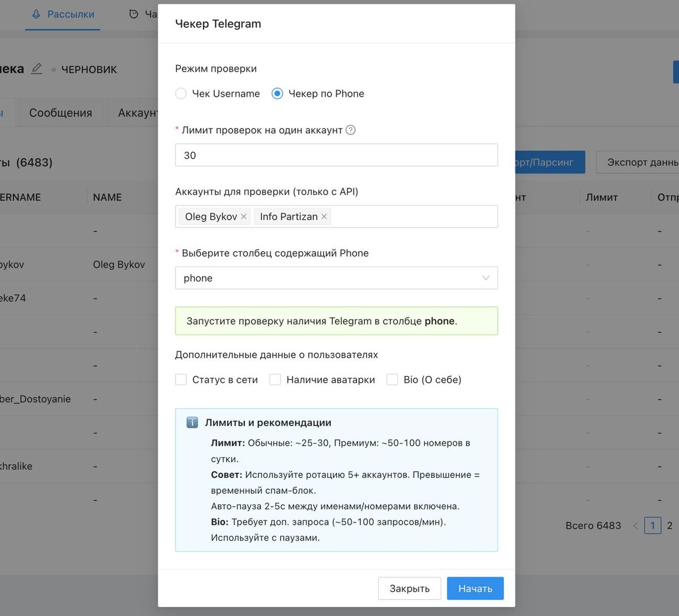Go to previous page arrow
679x616 pixels.
[635, 525]
